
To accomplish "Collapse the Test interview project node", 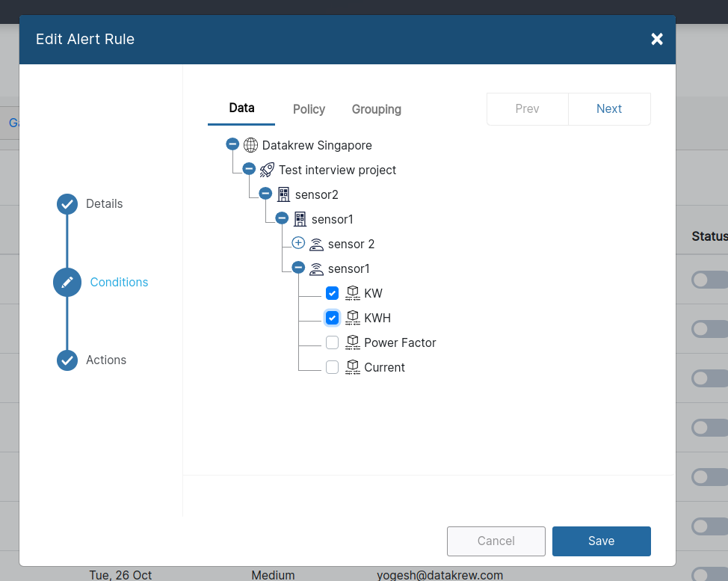I will pyautogui.click(x=249, y=168).
